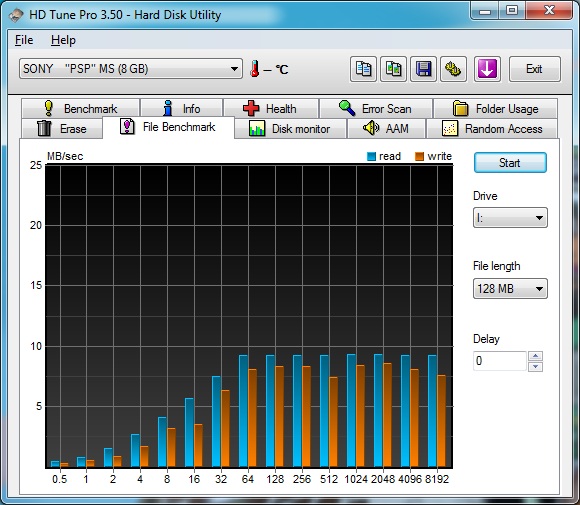
Task: Expand the SONY PSP MS disk dropdown
Action: 131,68
